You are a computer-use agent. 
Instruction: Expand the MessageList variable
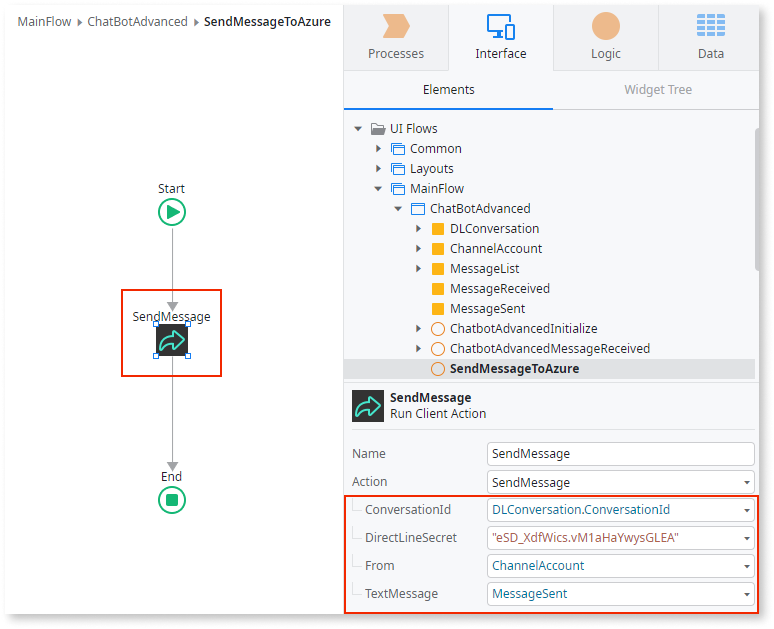[x=418, y=269]
